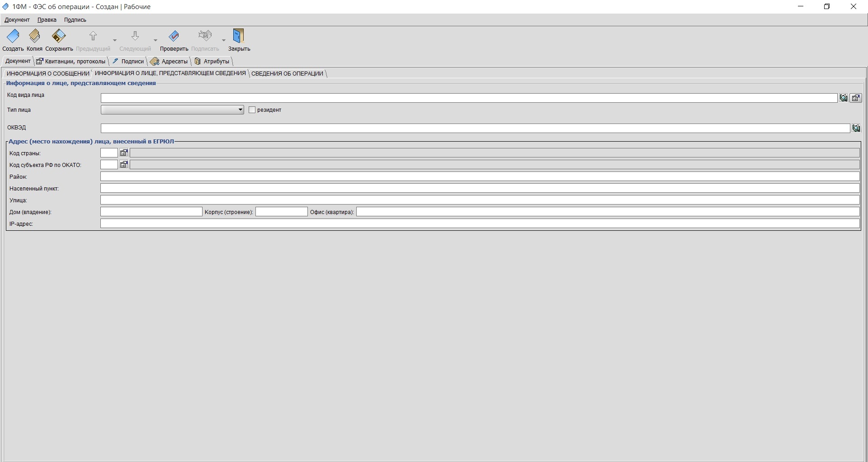Image resolution: width=868 pixels, height=462 pixels.
Task: Restore down the 1ФМ window
Action: tap(827, 6)
